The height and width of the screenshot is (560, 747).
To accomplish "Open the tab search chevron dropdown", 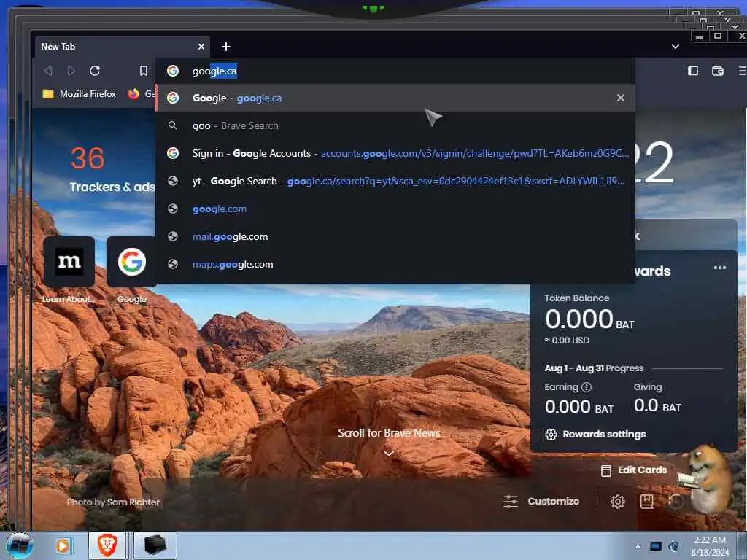I will pos(676,47).
